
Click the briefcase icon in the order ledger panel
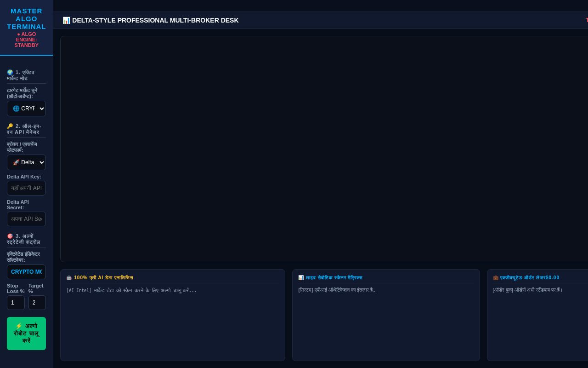496,278
